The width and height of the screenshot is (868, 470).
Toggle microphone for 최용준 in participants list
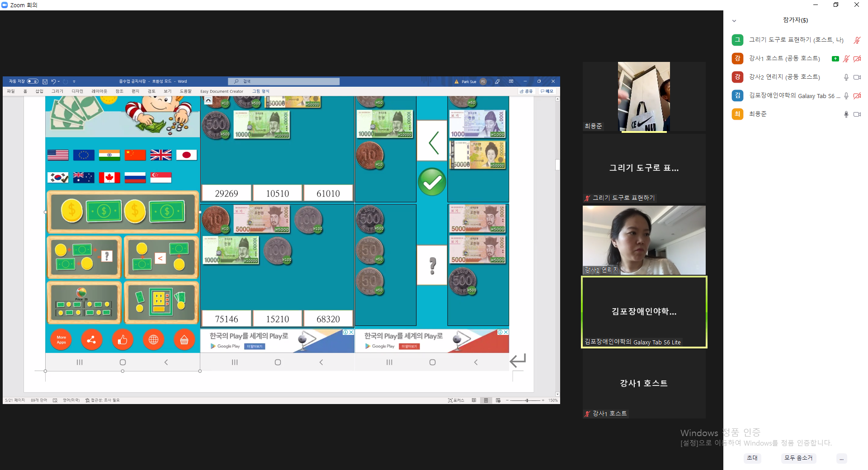(x=846, y=114)
